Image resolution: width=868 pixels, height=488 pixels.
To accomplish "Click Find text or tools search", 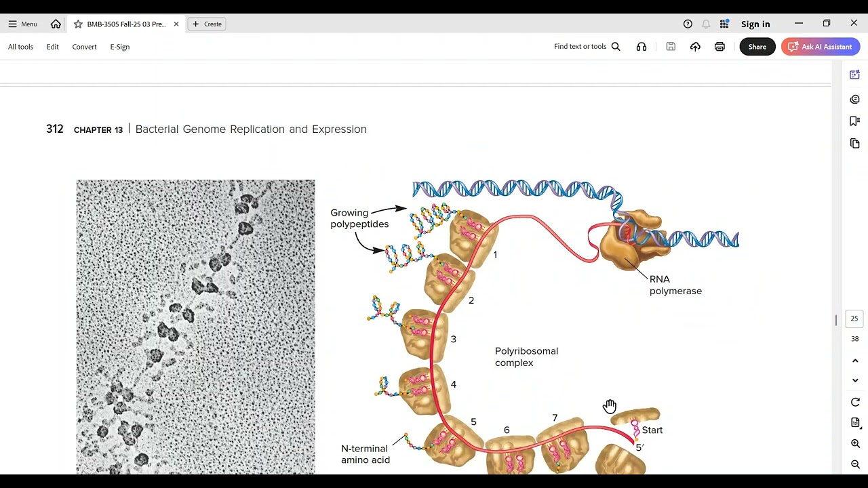I will 587,47.
